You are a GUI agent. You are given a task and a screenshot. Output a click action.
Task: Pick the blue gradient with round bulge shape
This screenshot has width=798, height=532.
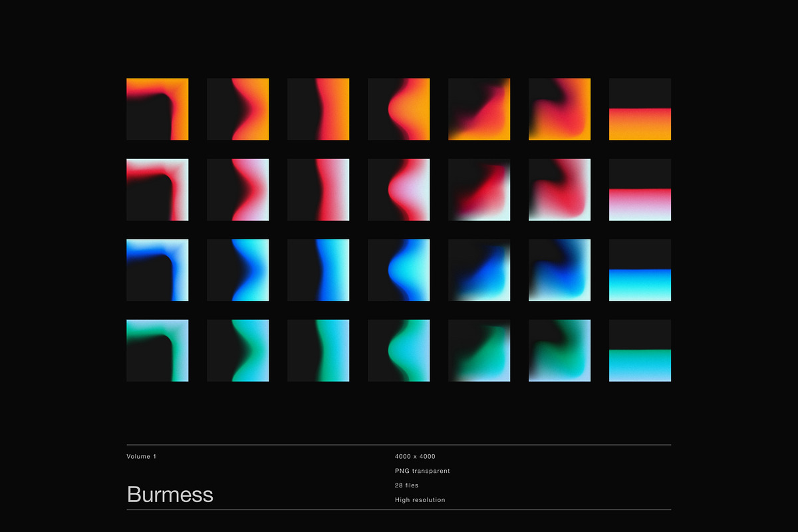(x=399, y=270)
